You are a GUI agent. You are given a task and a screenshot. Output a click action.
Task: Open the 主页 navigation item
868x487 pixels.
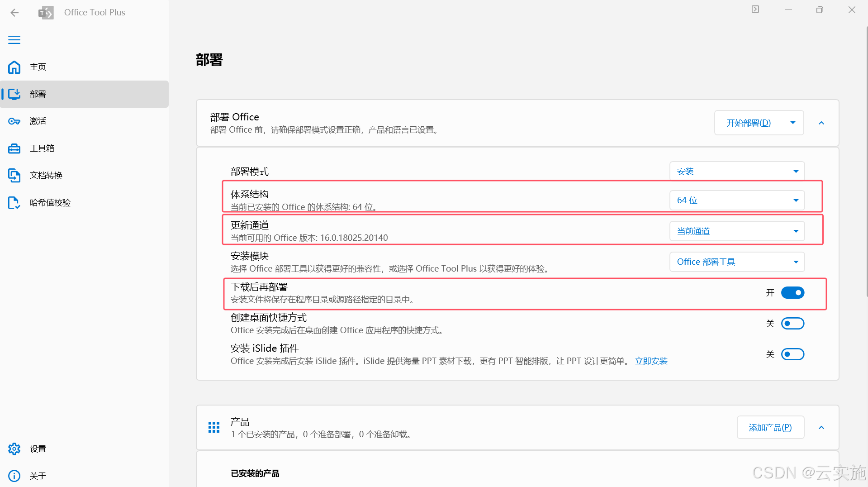[x=84, y=67]
